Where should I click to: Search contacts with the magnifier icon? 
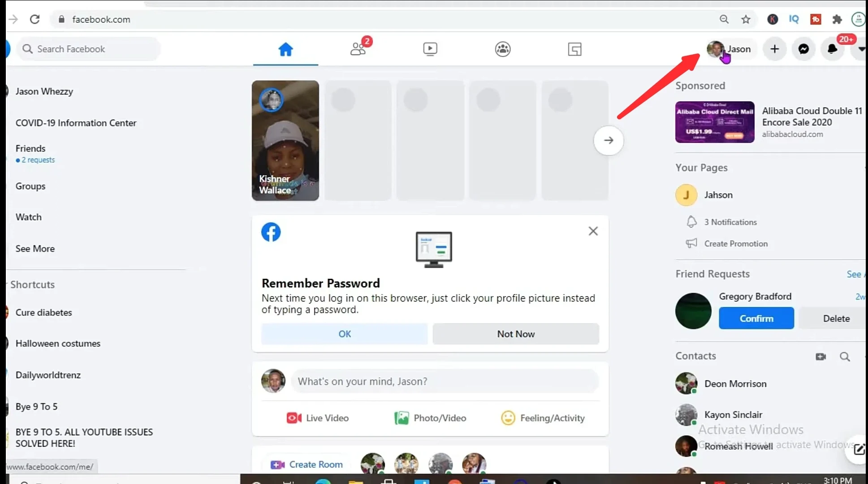(845, 357)
